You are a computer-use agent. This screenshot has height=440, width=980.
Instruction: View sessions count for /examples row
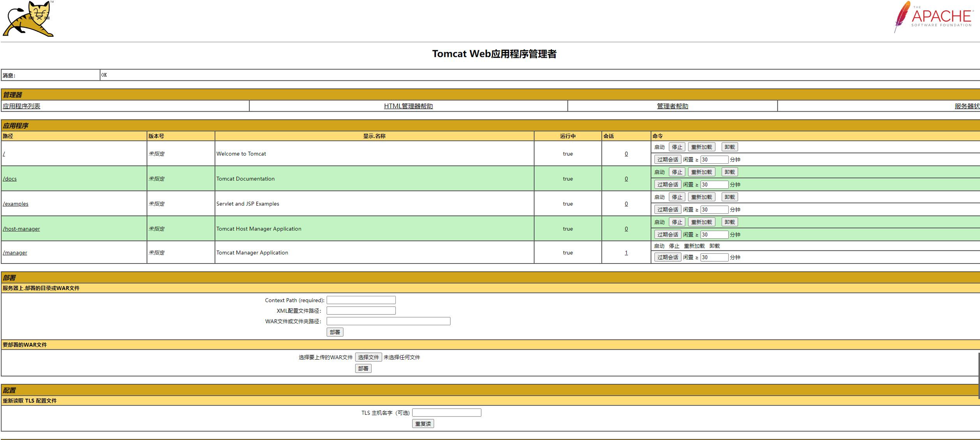click(x=626, y=204)
